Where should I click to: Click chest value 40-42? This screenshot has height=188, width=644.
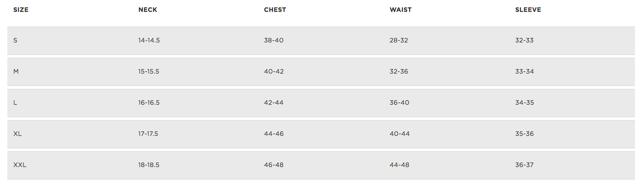pyautogui.click(x=274, y=71)
